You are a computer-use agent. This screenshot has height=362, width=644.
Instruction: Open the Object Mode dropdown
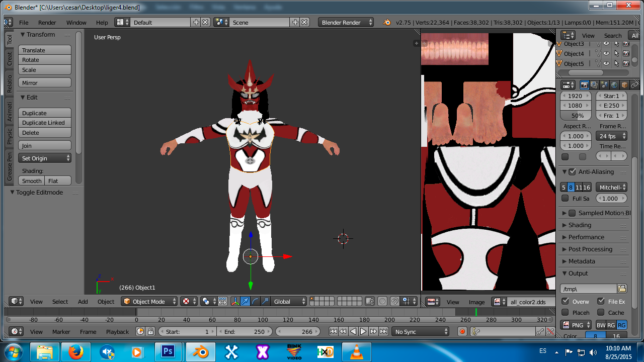pos(149,302)
